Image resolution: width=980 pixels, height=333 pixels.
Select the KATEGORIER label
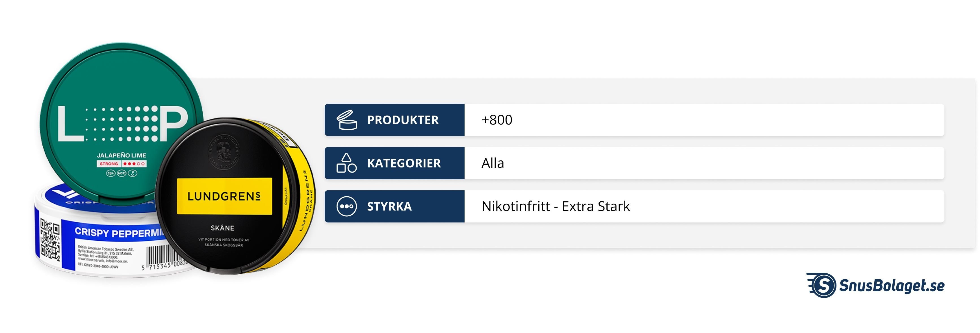click(404, 164)
